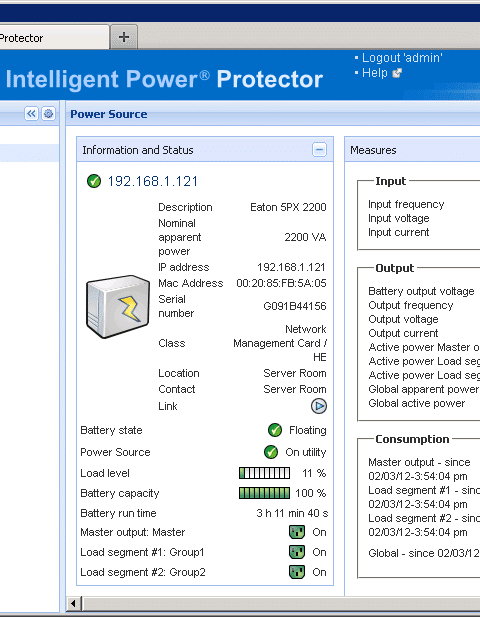
Task: Click the Battery output voltage label
Action: coord(421,291)
